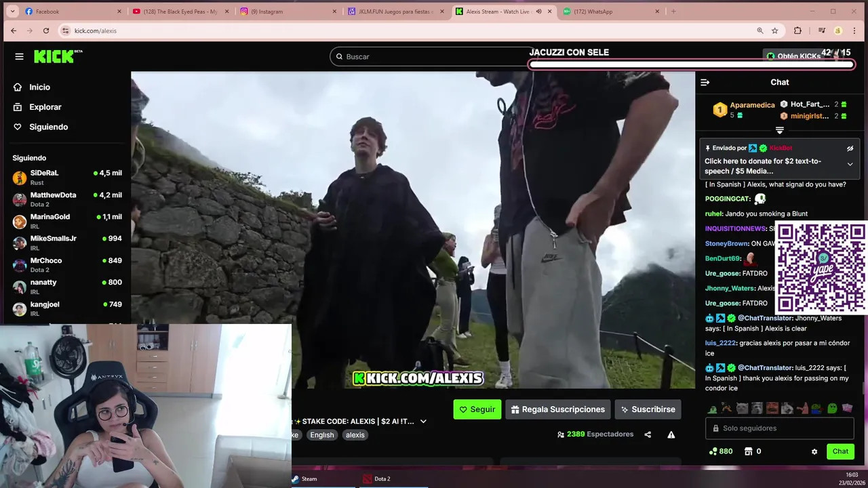This screenshot has width=868, height=488.
Task: Expand the gift leaderboard arrow
Action: click(x=779, y=130)
